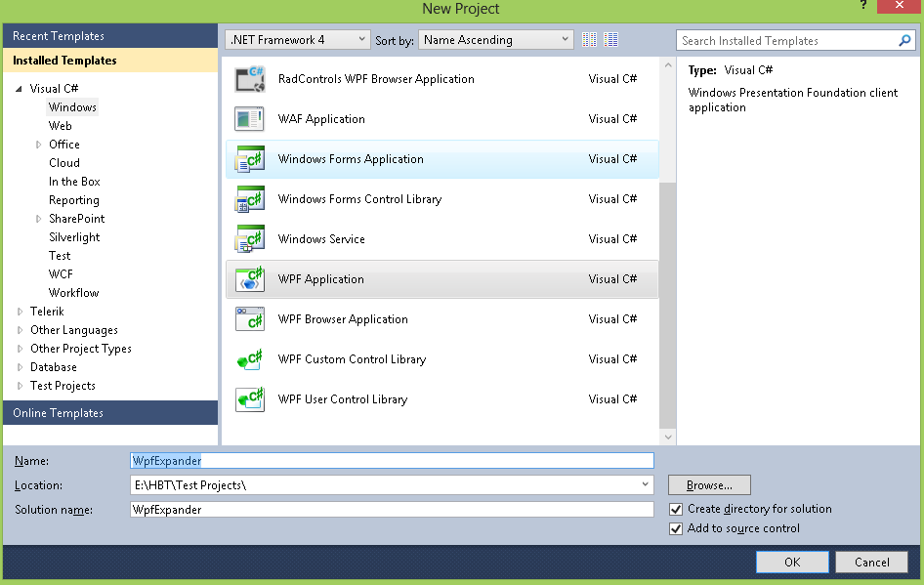Disable Add to source control

coord(676,528)
